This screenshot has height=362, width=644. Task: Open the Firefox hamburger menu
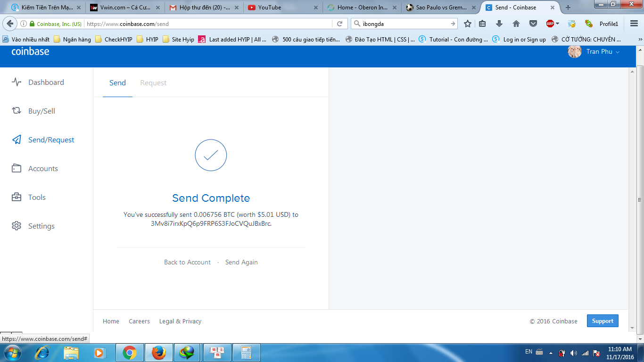click(x=634, y=24)
